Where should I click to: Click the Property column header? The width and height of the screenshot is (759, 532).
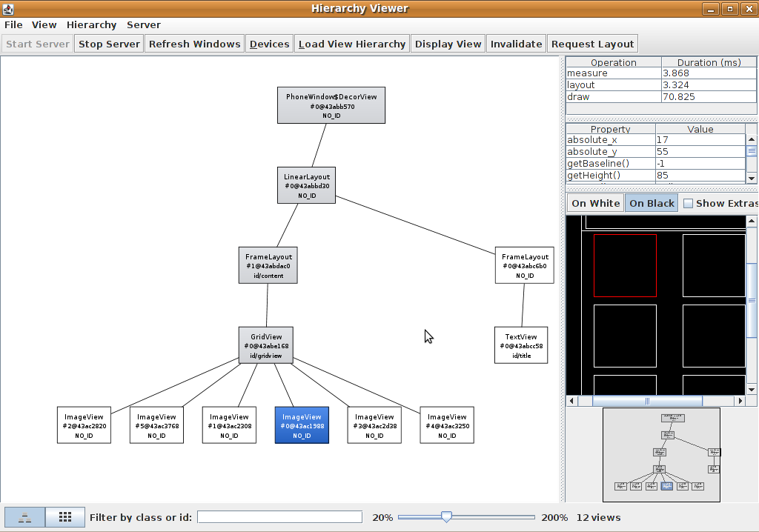click(611, 129)
